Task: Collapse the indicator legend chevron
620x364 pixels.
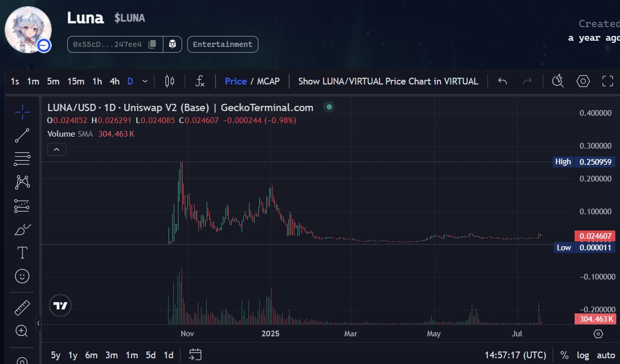Action: (x=56, y=149)
